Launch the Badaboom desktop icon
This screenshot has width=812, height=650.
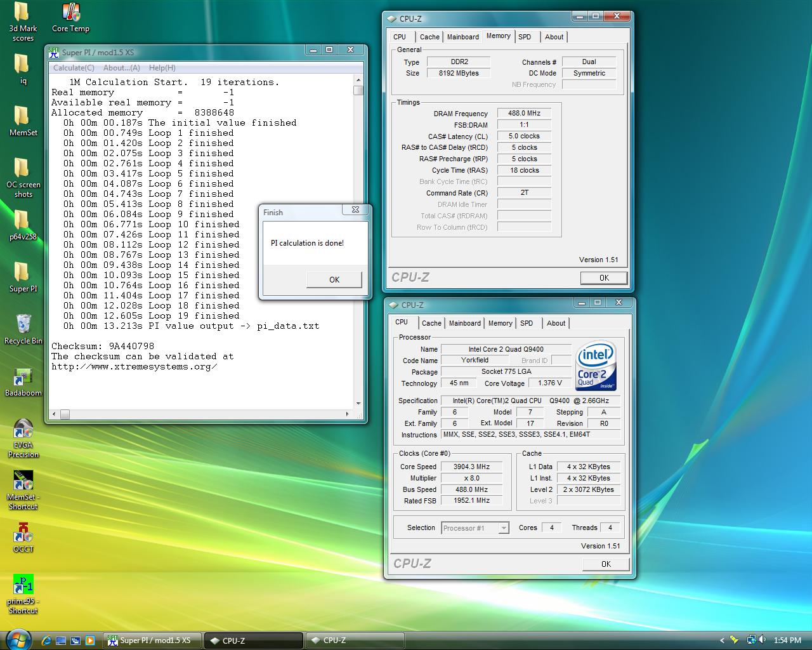(x=23, y=381)
